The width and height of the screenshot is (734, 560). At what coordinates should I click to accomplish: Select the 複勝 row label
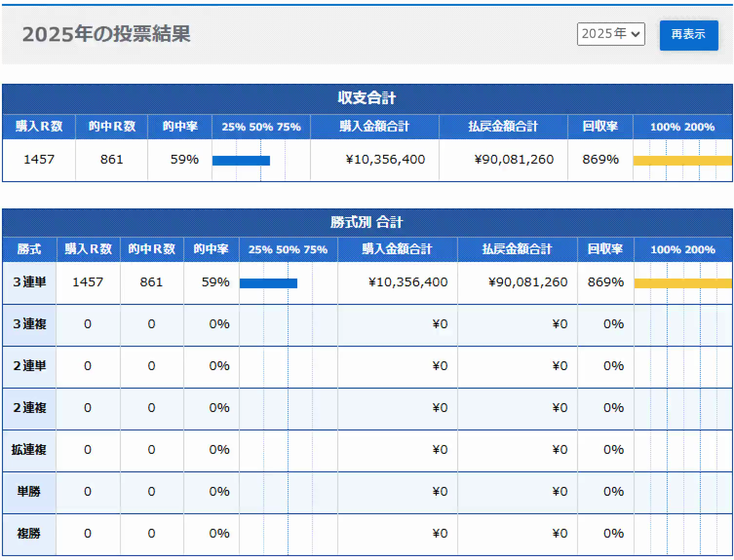pyautogui.click(x=29, y=534)
